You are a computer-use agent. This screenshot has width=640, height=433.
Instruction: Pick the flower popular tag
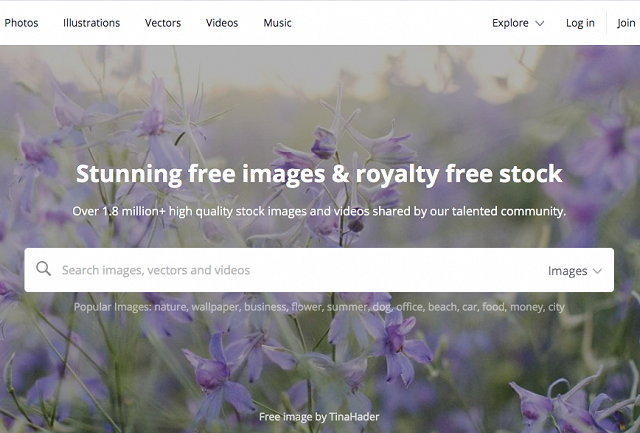[307, 306]
